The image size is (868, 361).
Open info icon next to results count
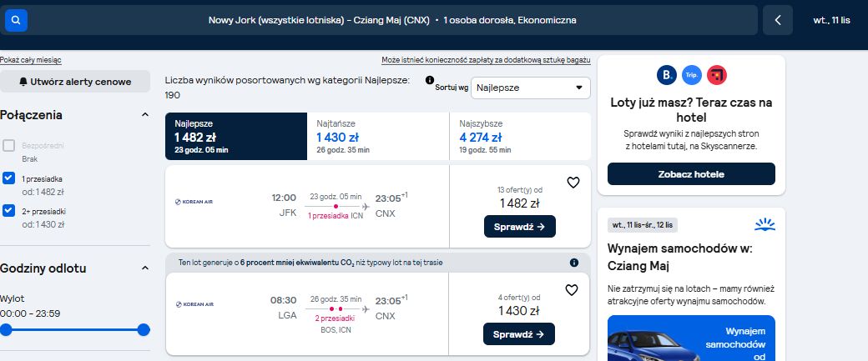tap(430, 80)
